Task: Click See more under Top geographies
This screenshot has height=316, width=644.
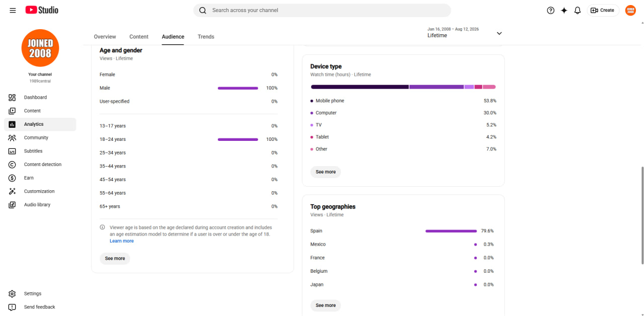Action: [x=326, y=305]
